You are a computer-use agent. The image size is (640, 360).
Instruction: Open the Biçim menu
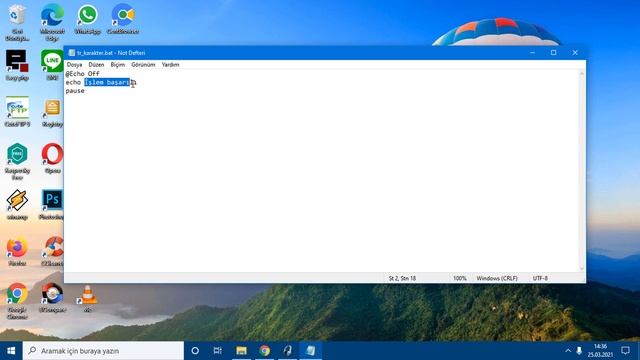(118, 64)
